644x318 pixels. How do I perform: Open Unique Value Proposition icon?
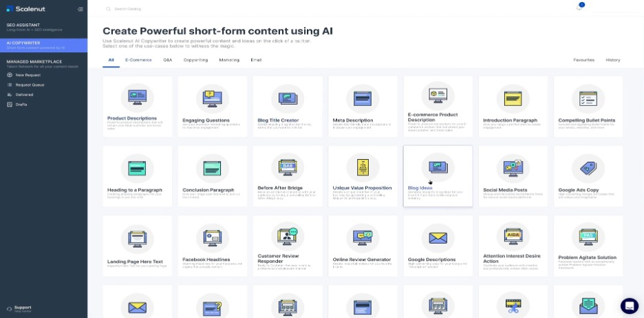click(363, 167)
